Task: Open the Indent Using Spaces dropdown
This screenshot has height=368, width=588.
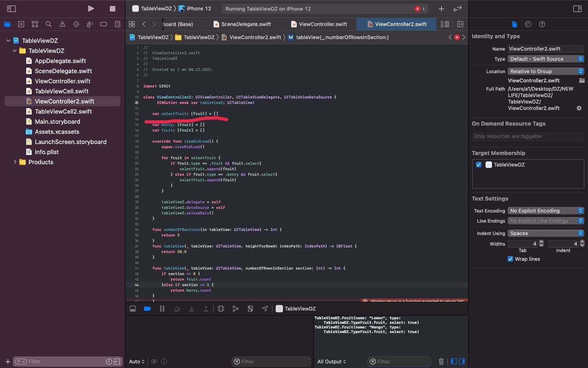Action: coord(546,233)
